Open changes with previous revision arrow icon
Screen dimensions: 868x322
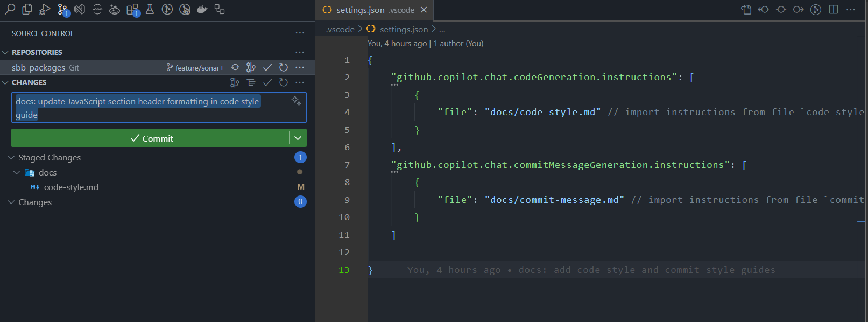(x=764, y=9)
